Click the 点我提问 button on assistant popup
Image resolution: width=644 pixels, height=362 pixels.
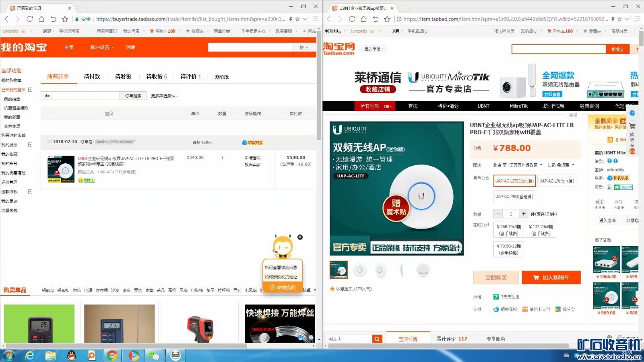point(283,287)
